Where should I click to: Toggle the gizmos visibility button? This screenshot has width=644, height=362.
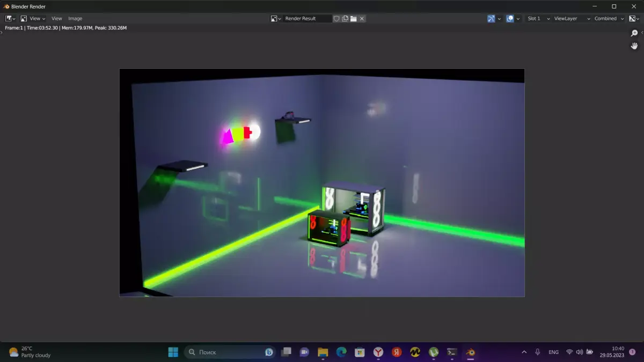coord(491,18)
